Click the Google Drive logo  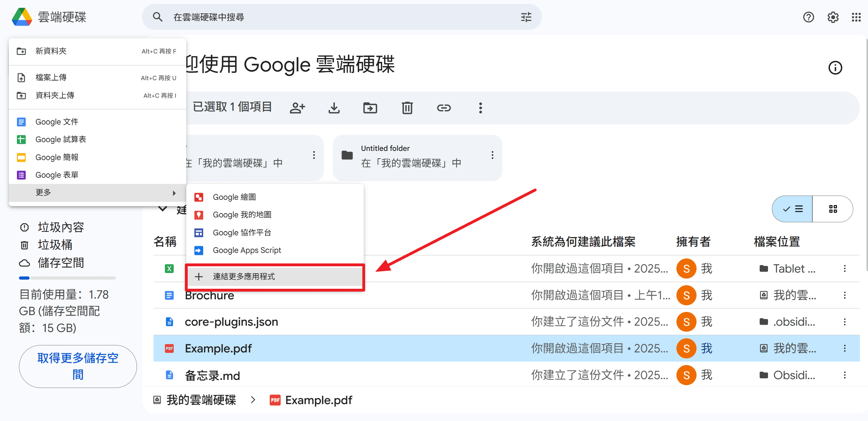click(22, 17)
